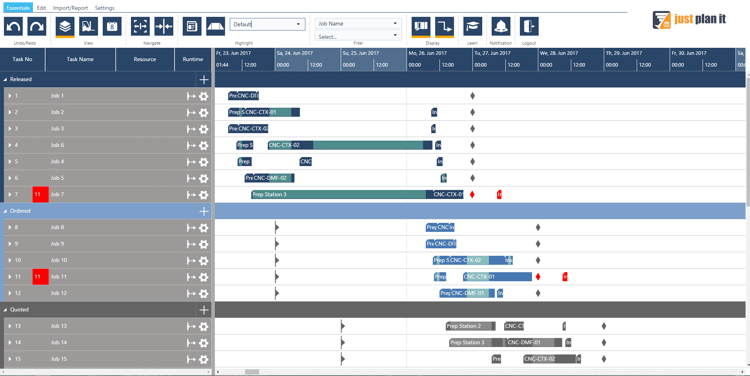Click the fit-to-width navigate icon
The height and width of the screenshot is (376, 750).
140,26
